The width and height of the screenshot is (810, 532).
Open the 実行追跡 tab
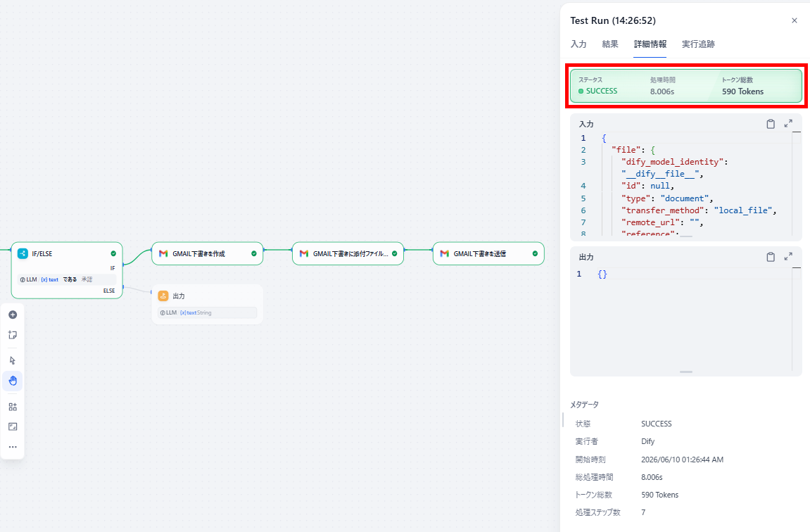click(x=698, y=44)
